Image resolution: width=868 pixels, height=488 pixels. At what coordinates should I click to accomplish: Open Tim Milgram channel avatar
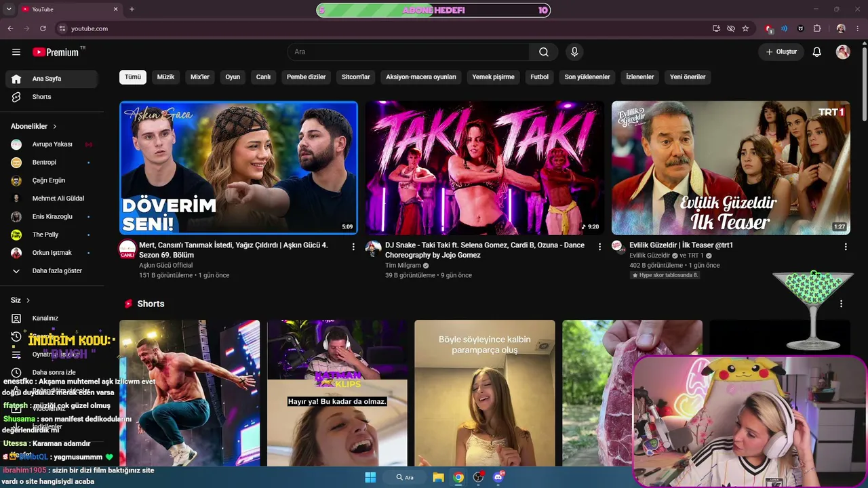(373, 249)
